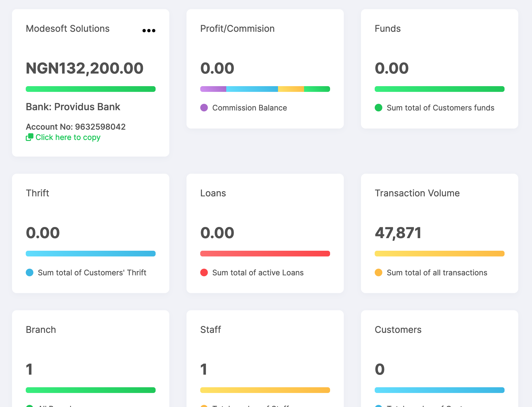The image size is (532, 407).
Task: Click the orange dot beside all transactions
Action: [378, 272]
